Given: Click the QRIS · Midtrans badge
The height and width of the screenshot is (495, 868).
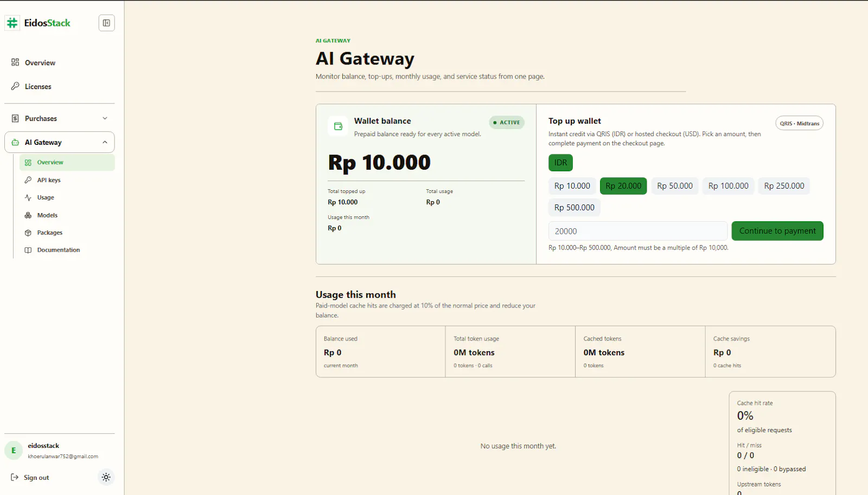Looking at the screenshot, I should point(799,123).
